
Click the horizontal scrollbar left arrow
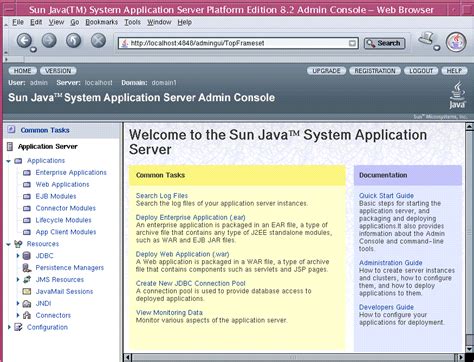pos(128,358)
